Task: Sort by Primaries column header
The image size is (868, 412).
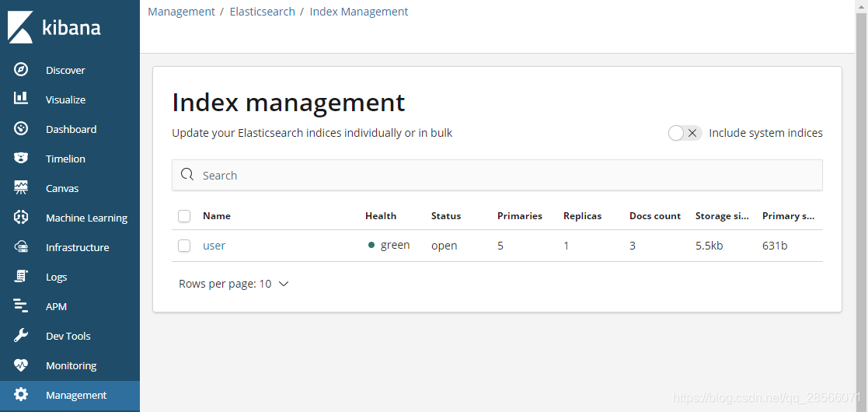Action: [x=520, y=216]
